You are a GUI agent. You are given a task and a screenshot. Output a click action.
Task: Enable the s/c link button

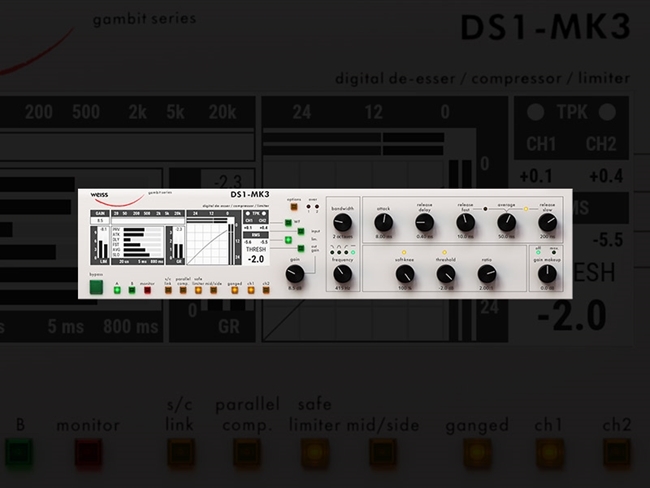(x=168, y=291)
